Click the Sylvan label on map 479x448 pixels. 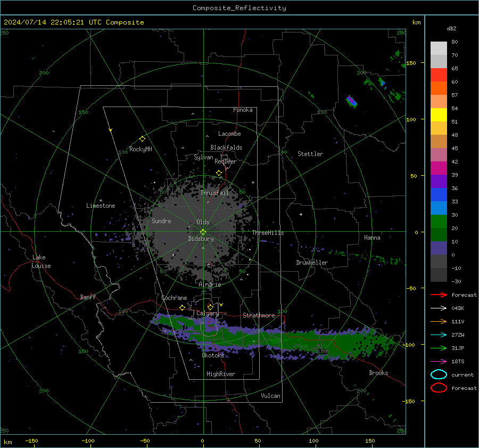tap(203, 157)
